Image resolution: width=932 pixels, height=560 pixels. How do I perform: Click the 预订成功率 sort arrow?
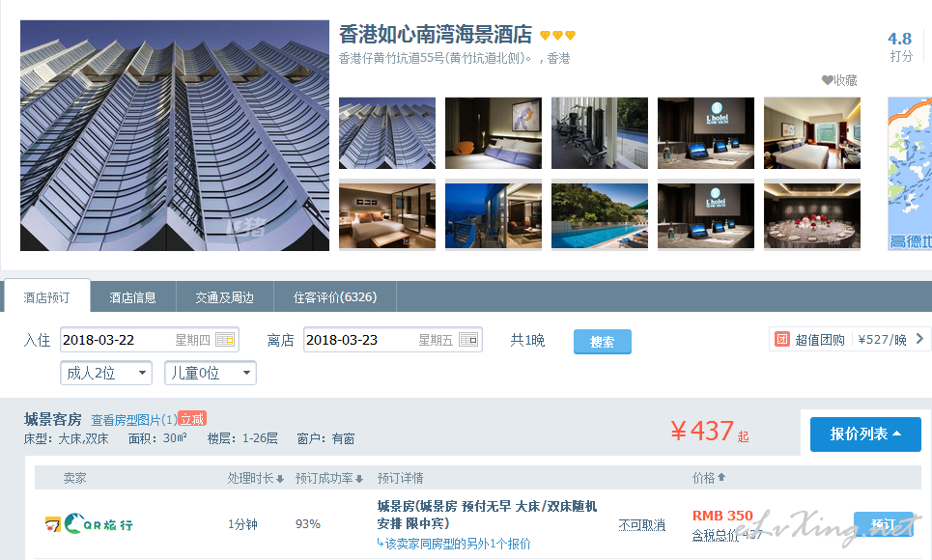tap(359, 479)
